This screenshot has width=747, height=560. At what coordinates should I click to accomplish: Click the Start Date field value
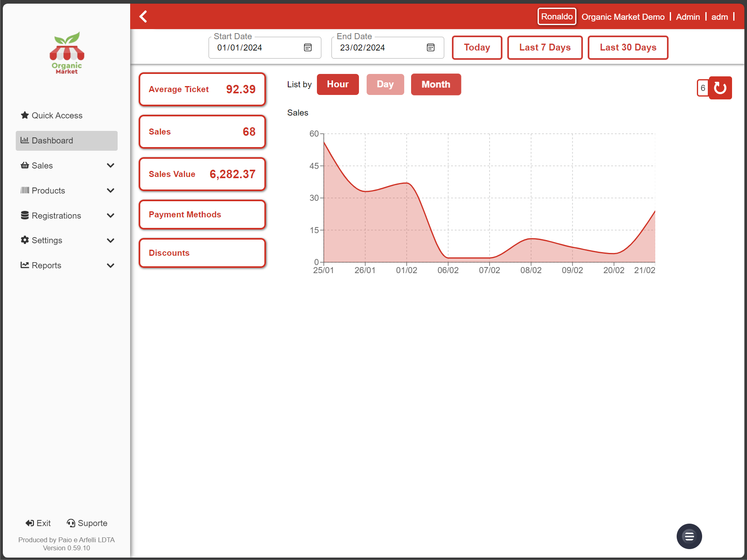coord(240,48)
